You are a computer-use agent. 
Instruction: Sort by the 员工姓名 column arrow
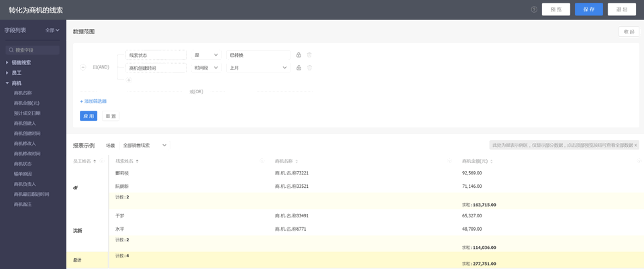click(x=95, y=162)
